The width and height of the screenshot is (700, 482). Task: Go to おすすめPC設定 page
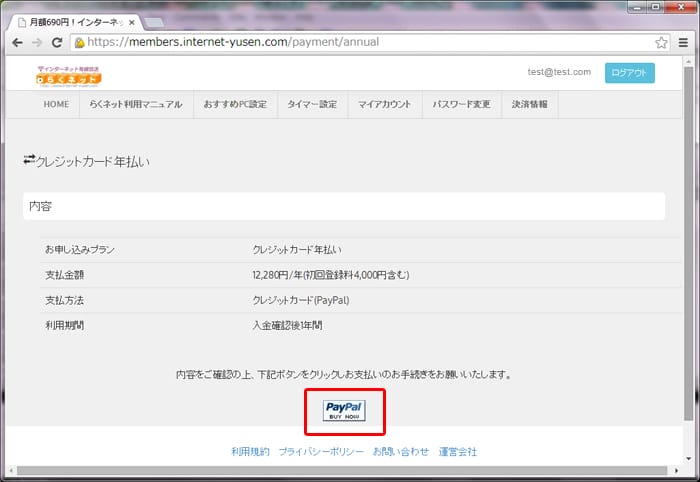(234, 105)
